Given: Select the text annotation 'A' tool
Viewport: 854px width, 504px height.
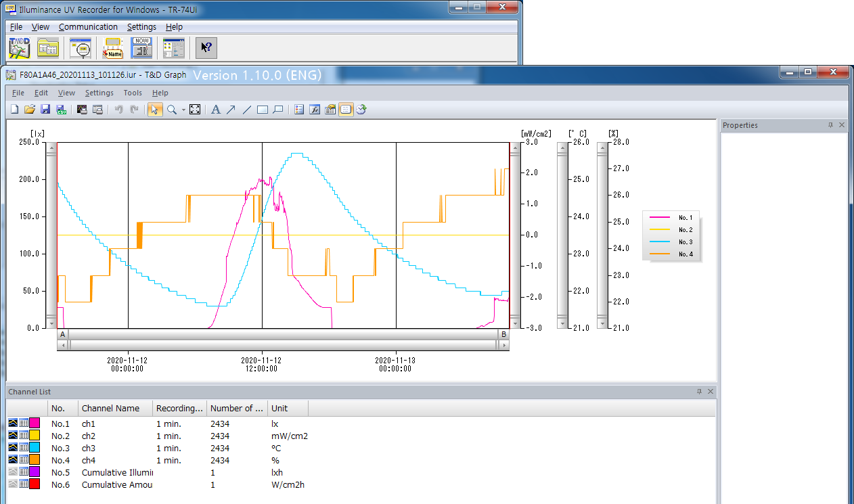Looking at the screenshot, I should [x=216, y=110].
